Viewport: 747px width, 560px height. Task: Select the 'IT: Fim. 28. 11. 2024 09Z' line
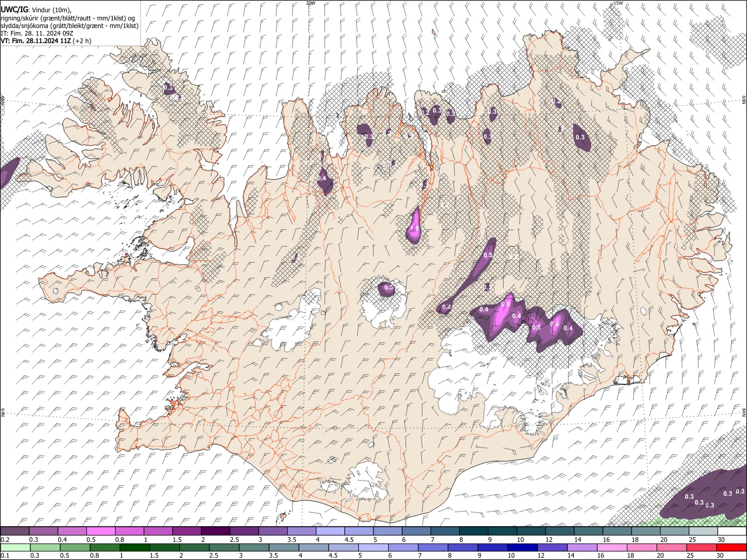point(37,33)
